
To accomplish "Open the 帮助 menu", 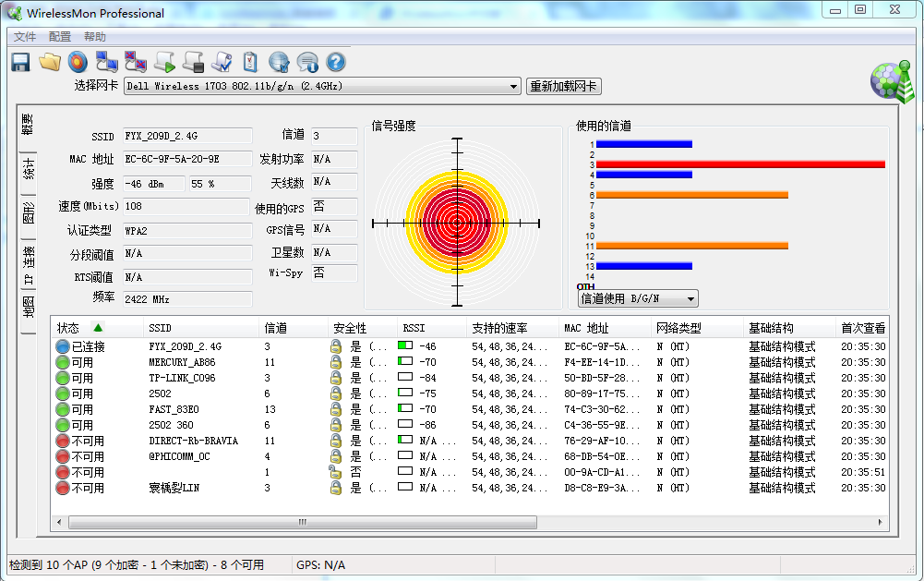I will [95, 37].
